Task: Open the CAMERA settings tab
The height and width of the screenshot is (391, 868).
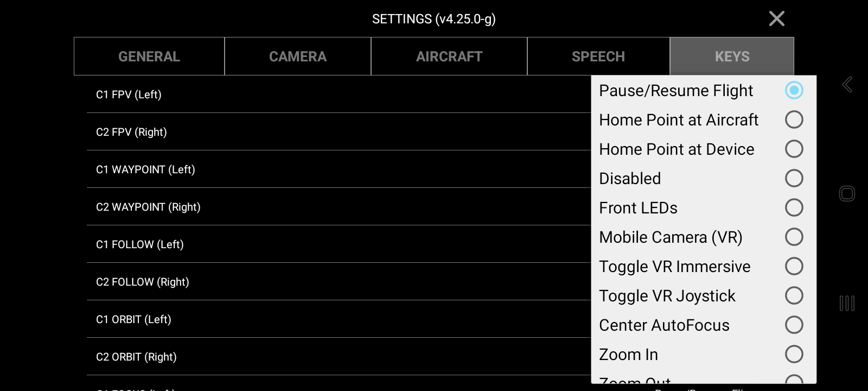Action: pyautogui.click(x=298, y=56)
